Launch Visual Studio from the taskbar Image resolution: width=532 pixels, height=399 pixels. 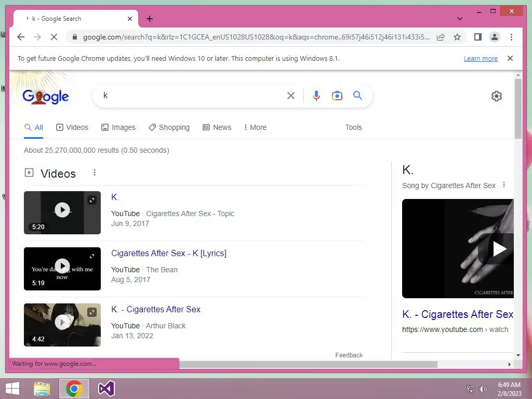[x=106, y=389]
